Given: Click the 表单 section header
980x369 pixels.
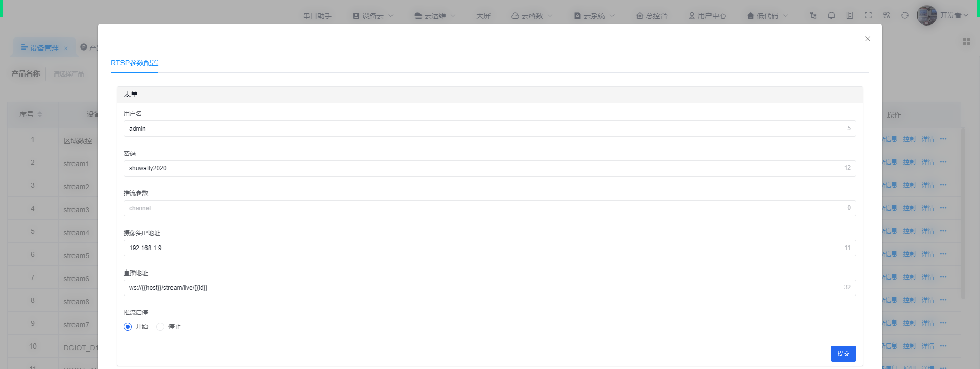Looking at the screenshot, I should tap(489, 94).
